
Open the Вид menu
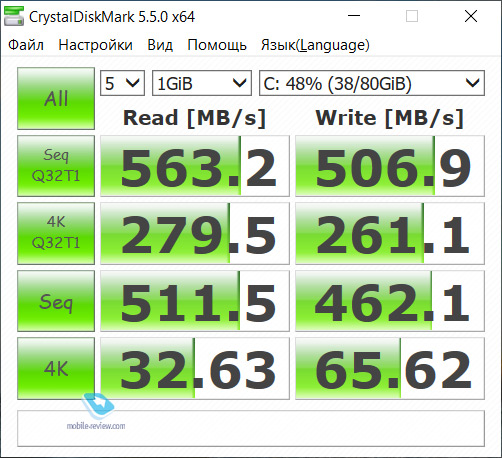[160, 45]
